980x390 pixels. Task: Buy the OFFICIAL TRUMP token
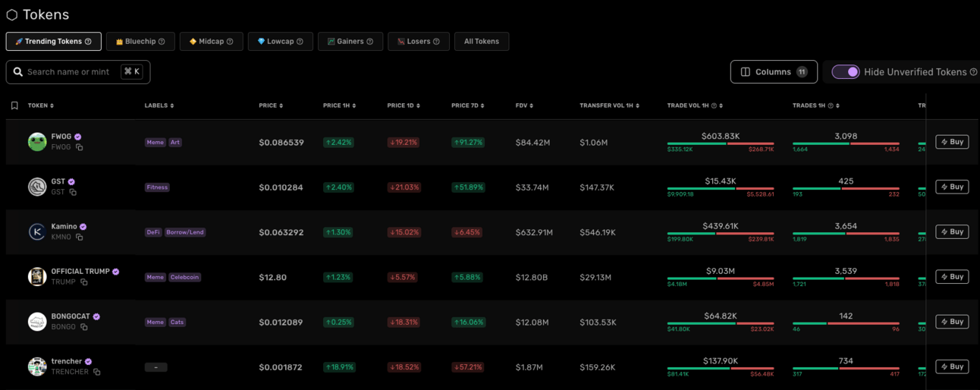point(952,277)
